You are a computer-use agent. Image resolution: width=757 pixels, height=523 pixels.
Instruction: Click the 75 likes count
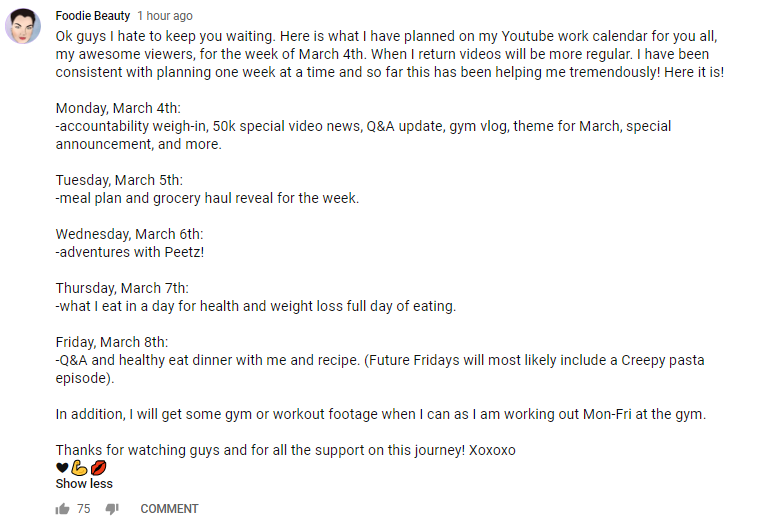(84, 509)
